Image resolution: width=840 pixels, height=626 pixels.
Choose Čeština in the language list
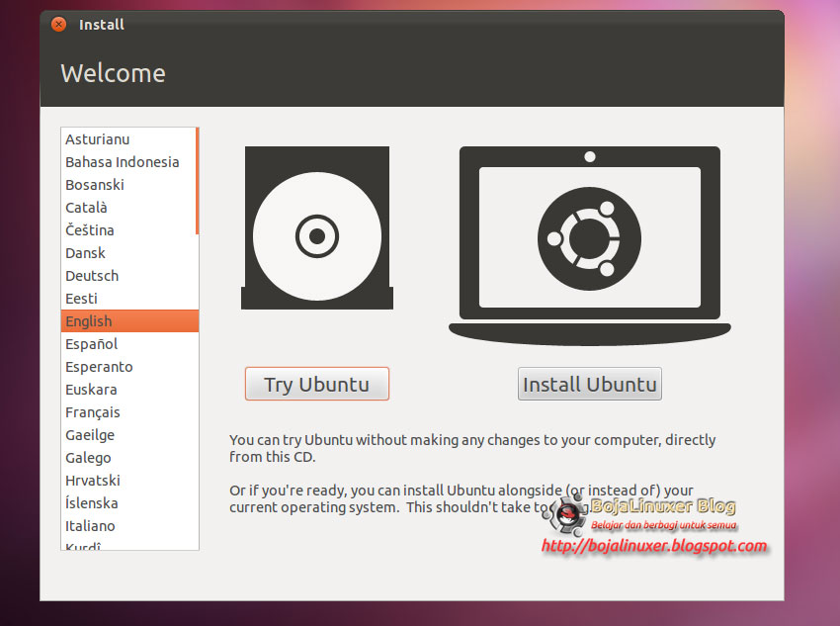tap(129, 230)
